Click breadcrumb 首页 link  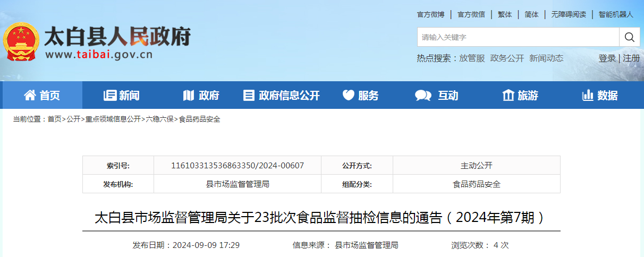(54, 119)
